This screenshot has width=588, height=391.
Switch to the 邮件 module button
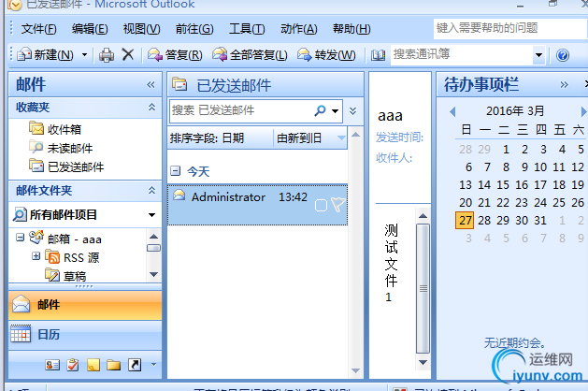[85, 305]
